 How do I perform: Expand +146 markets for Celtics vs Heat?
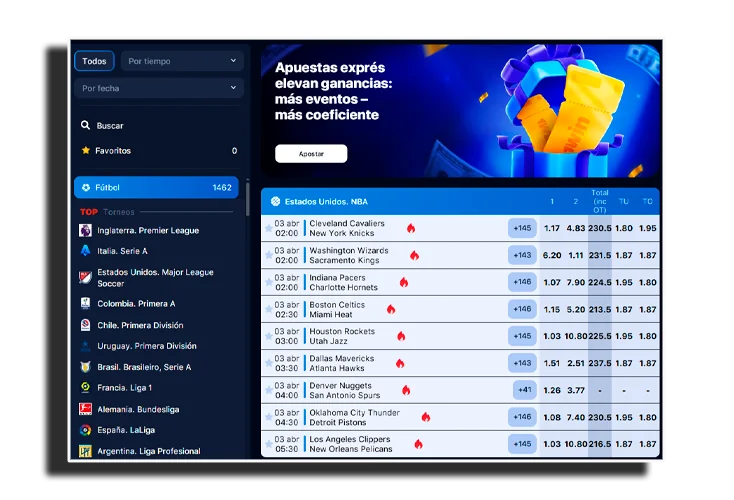[522, 309]
